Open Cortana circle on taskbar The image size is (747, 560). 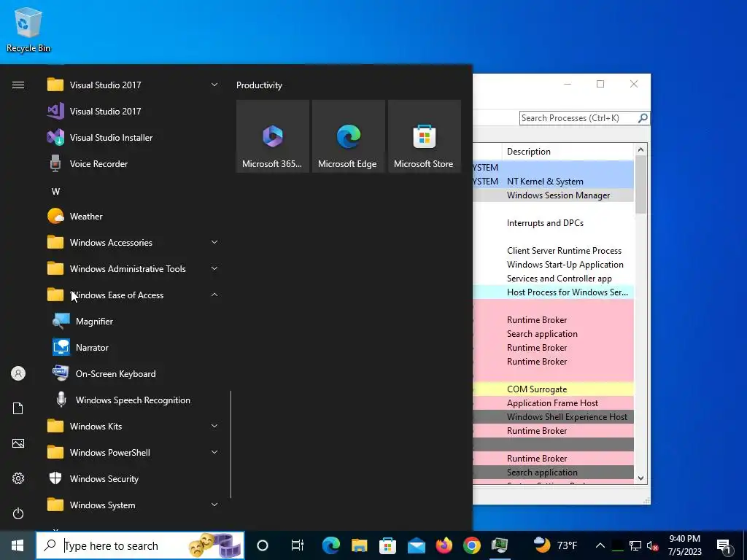click(263, 545)
